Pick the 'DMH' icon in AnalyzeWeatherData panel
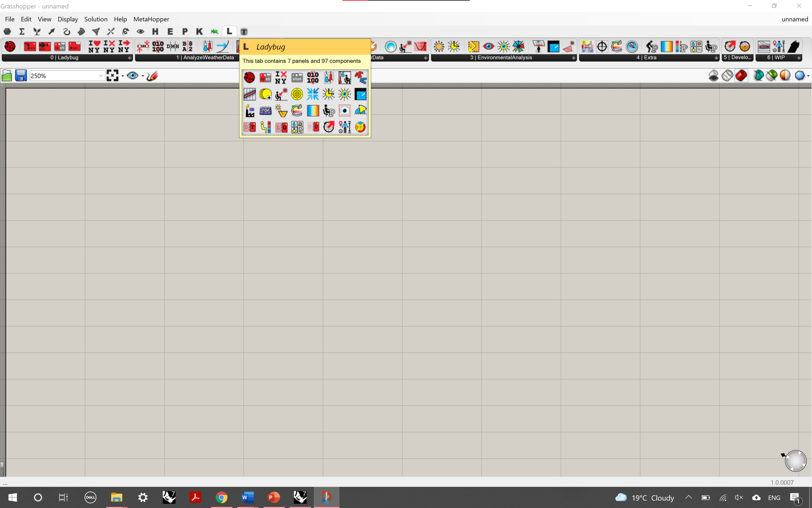This screenshot has width=812, height=508. (x=173, y=46)
